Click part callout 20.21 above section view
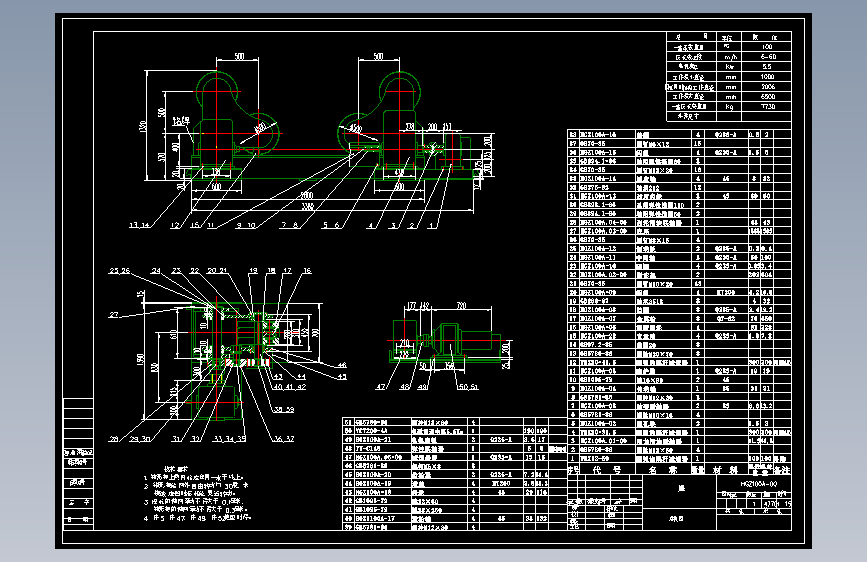Viewport: 867px width, 562px height. [x=217, y=270]
